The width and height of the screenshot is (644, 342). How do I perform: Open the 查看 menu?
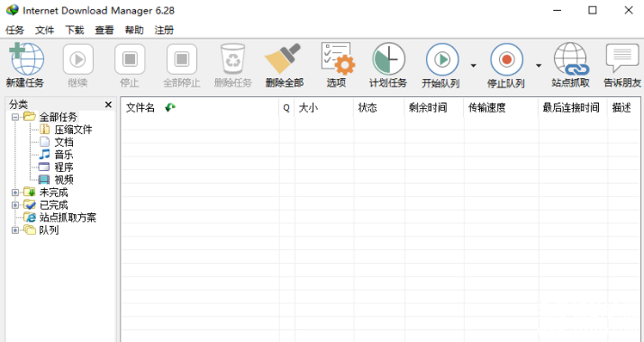[x=104, y=30]
